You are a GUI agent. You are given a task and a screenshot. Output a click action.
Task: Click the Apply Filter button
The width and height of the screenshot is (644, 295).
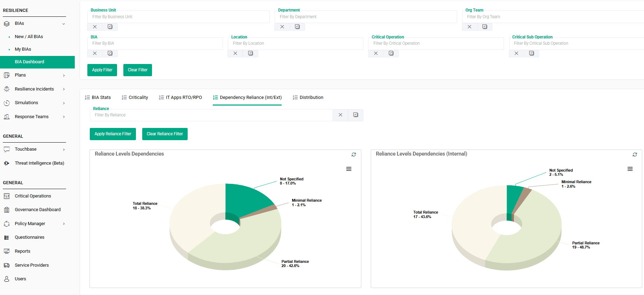click(x=102, y=70)
